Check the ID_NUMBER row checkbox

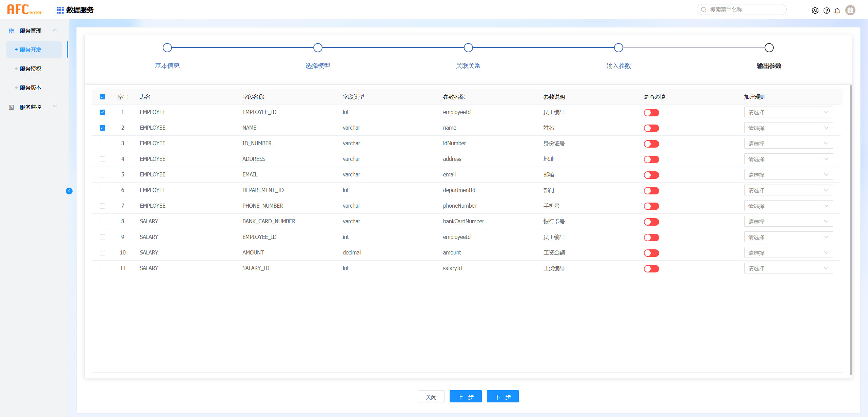[102, 144]
